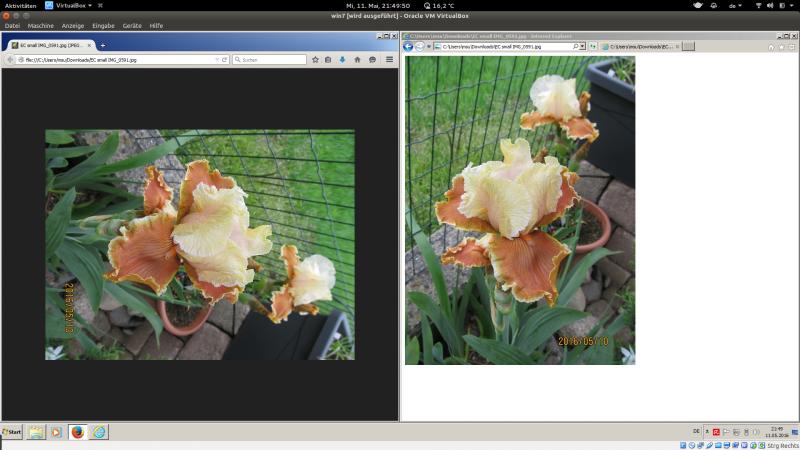Open Firefox hamburger menu
Image resolution: width=800 pixels, height=450 pixels.
click(389, 60)
